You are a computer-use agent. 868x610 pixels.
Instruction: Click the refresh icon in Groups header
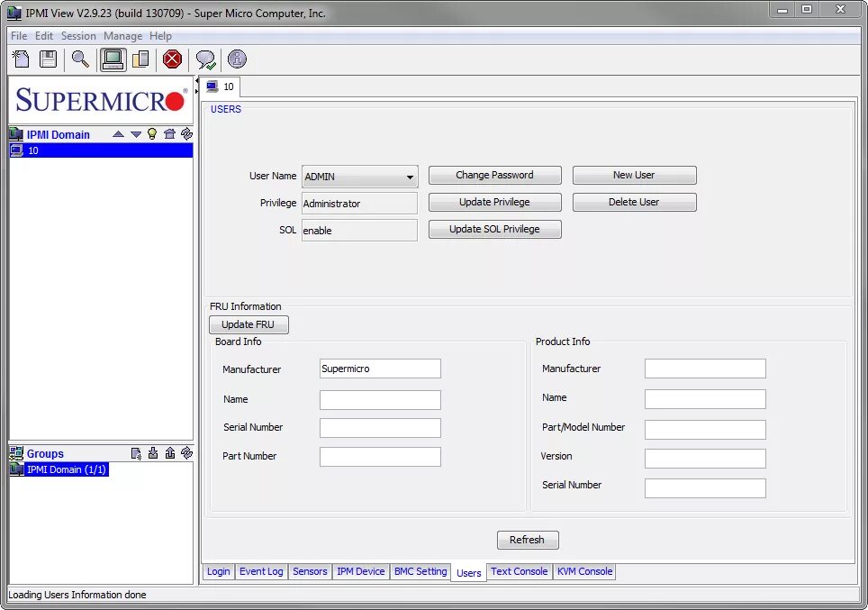tap(186, 453)
